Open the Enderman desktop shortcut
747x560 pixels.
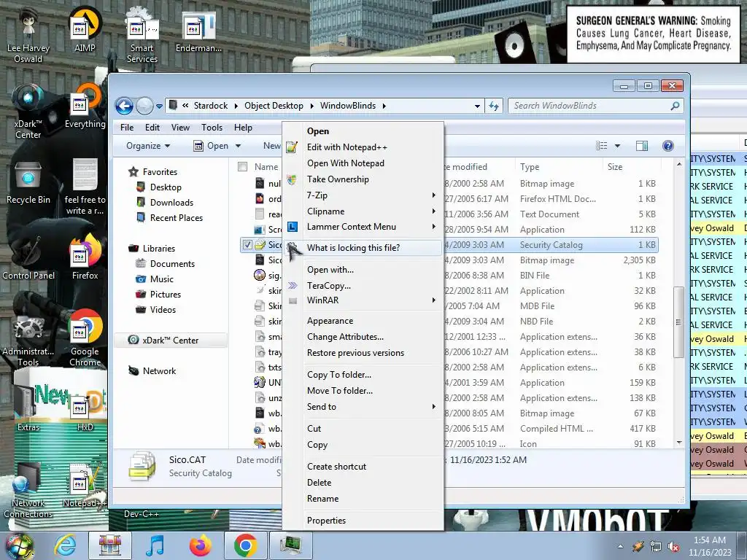[x=198, y=31]
